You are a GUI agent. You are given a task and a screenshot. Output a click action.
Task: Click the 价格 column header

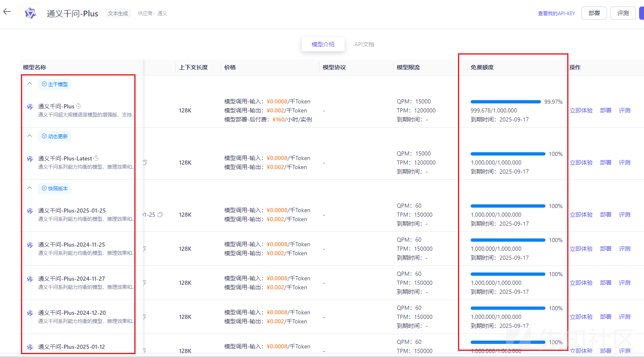(230, 67)
